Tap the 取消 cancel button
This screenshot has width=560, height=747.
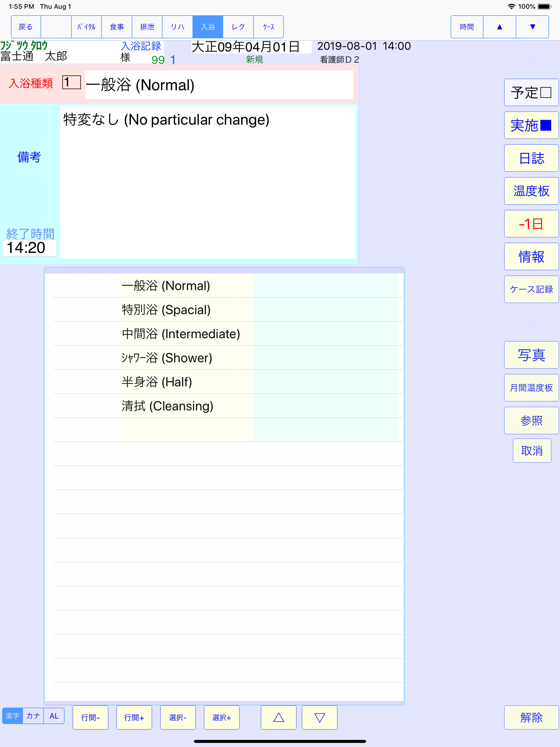coord(532,451)
